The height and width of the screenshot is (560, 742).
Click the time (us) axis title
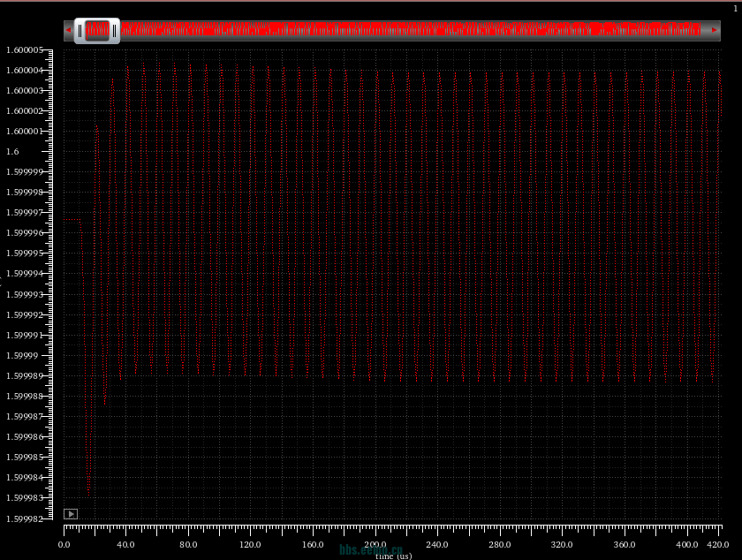click(x=394, y=556)
